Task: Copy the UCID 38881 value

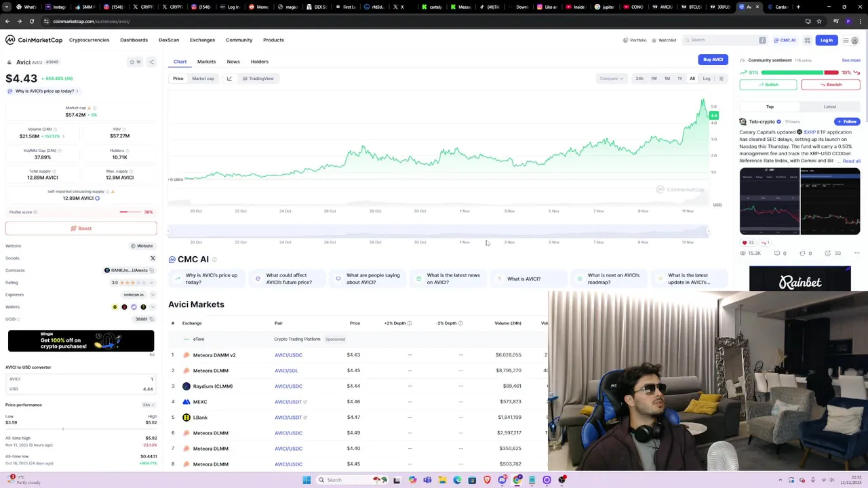Action: tap(151, 319)
